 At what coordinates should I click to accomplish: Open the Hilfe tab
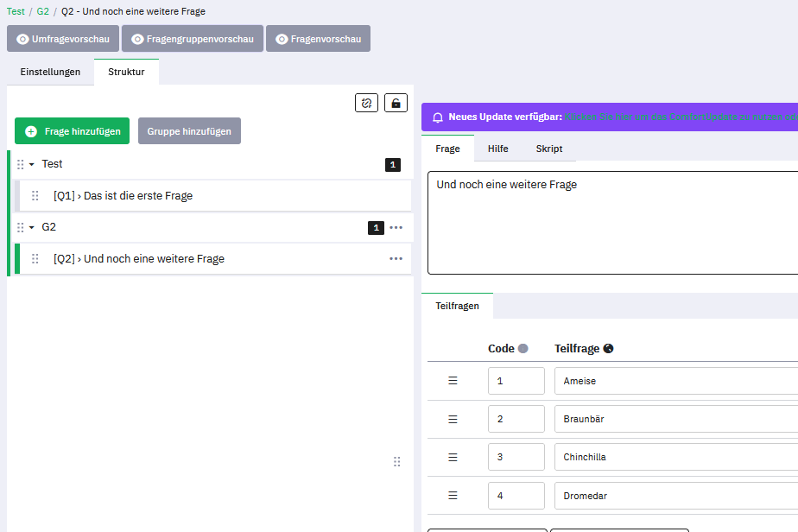(x=497, y=149)
